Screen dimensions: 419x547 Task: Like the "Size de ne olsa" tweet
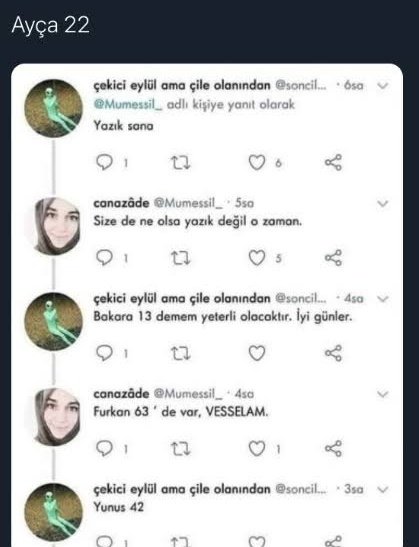pyautogui.click(x=257, y=258)
